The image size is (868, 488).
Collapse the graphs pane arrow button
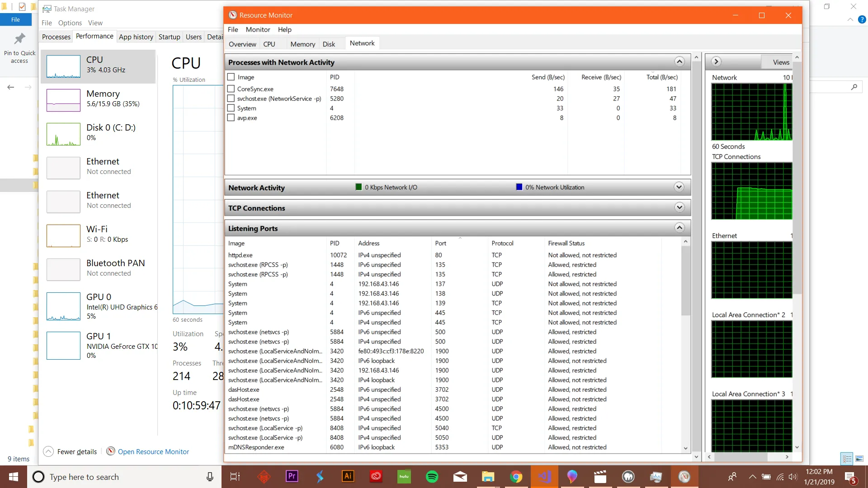coord(716,62)
